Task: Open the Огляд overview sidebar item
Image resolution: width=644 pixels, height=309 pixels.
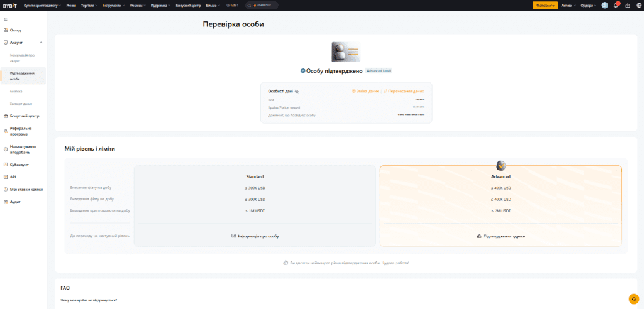Action: 15,30
